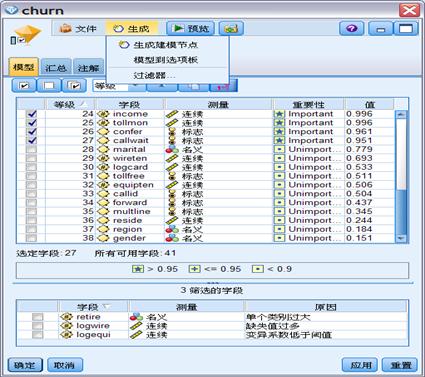This screenshot has height=377, width=425.
Task: Click the flag icon in callwait row
Action: 172,140
